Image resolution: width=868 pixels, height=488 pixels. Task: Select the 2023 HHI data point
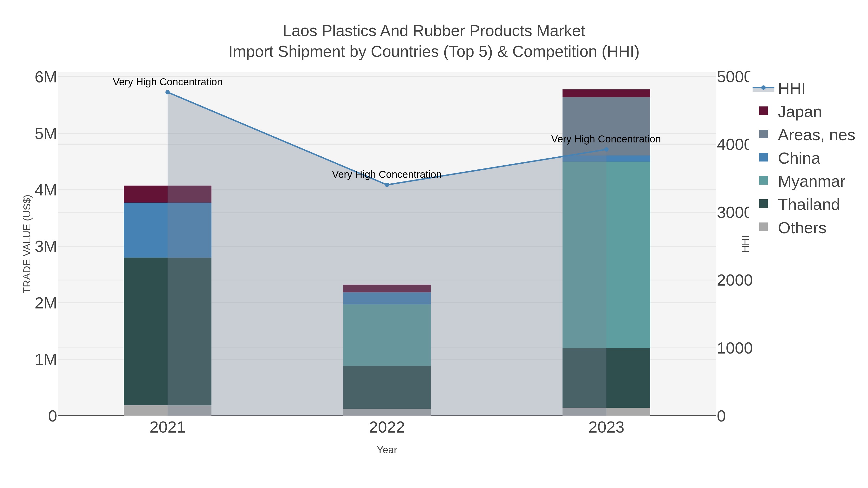point(606,149)
